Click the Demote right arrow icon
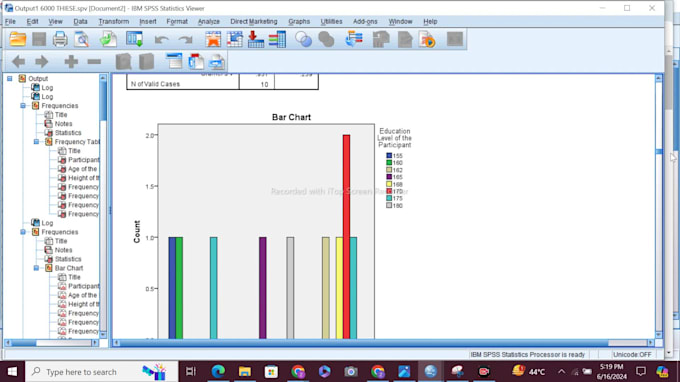This screenshot has height=382, width=680. [42, 62]
